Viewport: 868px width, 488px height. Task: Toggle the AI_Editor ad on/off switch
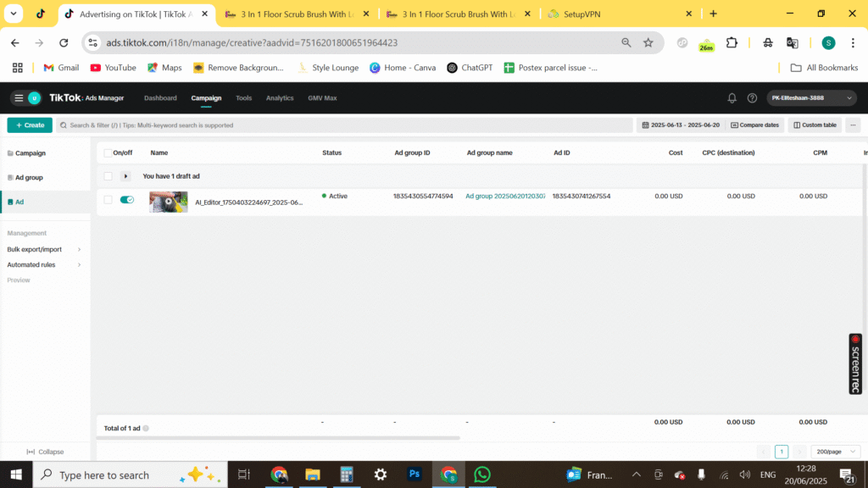[x=127, y=200]
